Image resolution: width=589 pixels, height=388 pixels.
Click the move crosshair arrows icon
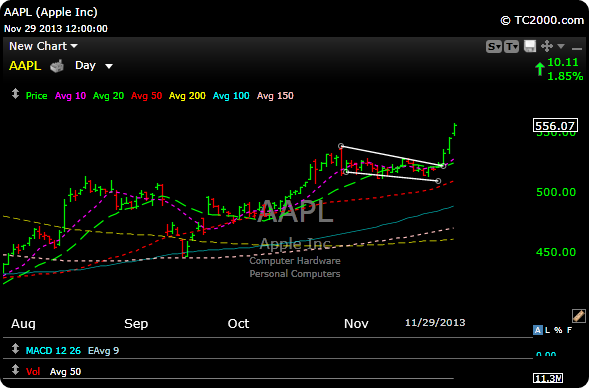547,46
